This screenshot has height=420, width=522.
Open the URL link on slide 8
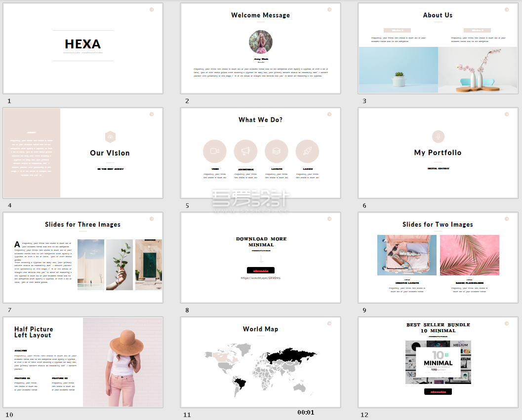click(x=261, y=278)
